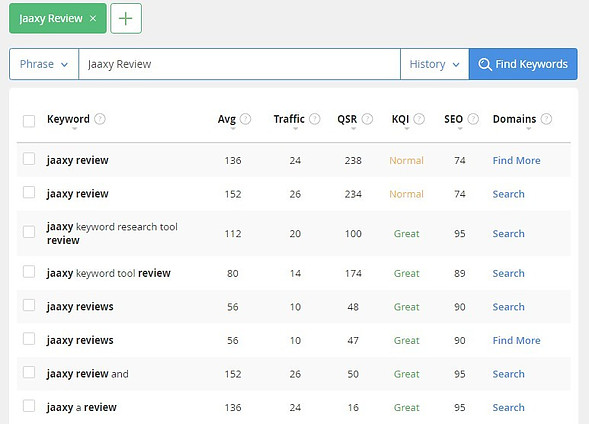Open the SEO column help icon
The height and width of the screenshot is (424, 589).
click(x=473, y=119)
